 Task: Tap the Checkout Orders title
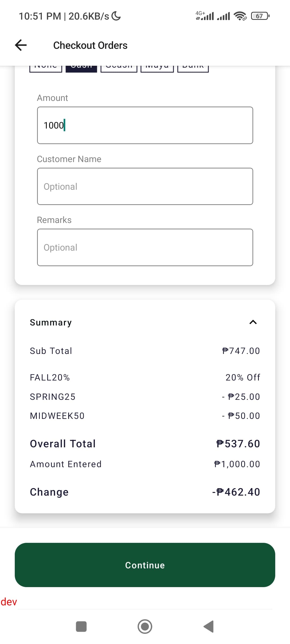[90, 45]
